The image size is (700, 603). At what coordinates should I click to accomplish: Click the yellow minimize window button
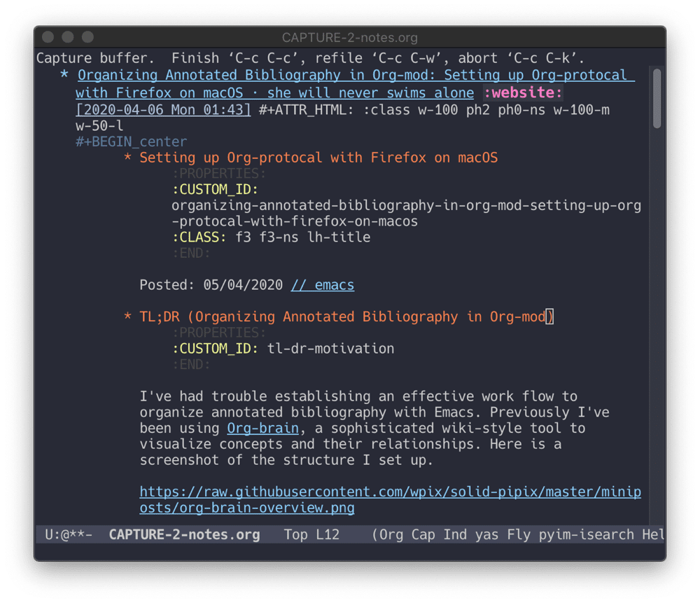tap(68, 37)
